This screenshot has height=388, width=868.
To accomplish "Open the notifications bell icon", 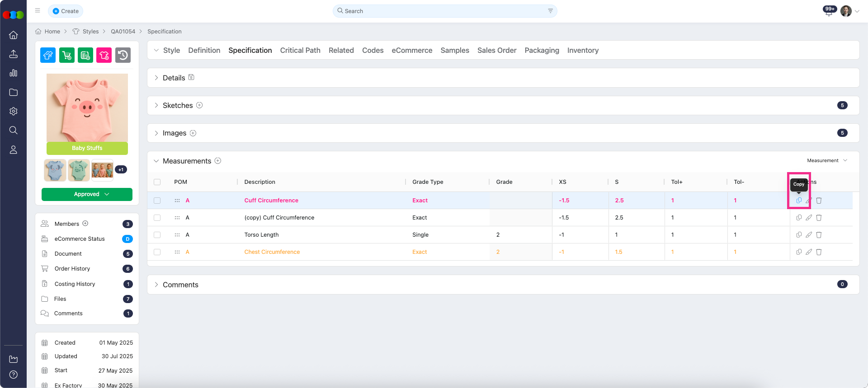I will [x=829, y=12].
